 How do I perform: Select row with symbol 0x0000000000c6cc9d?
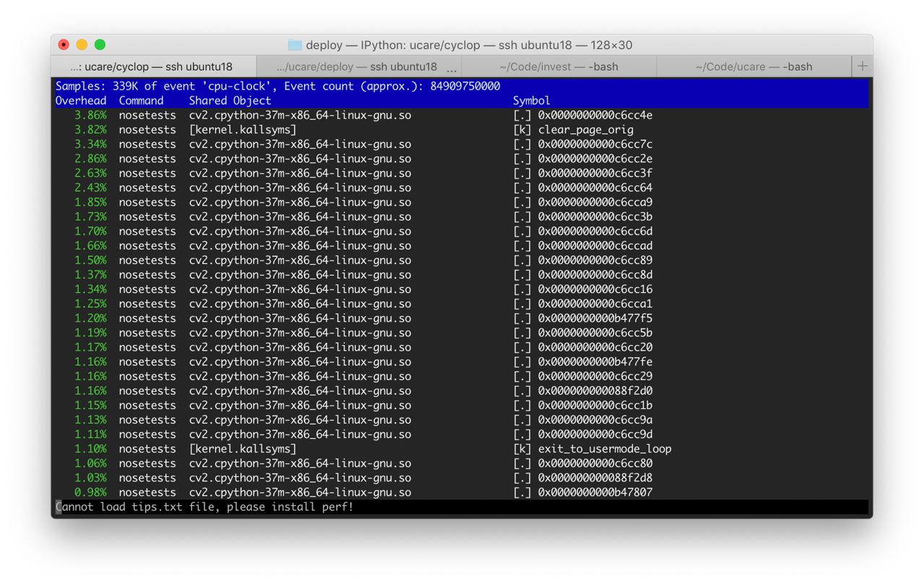pyautogui.click(x=462, y=434)
